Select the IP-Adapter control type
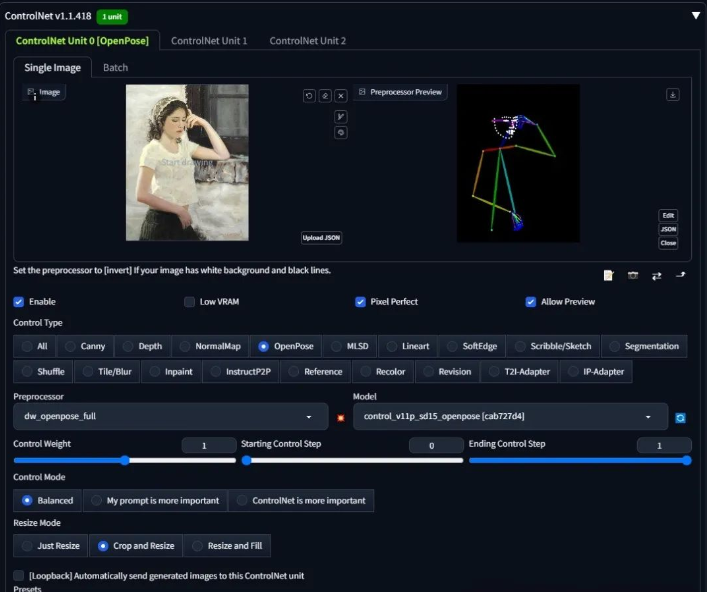Screen dimensions: 707x592 (596, 372)
